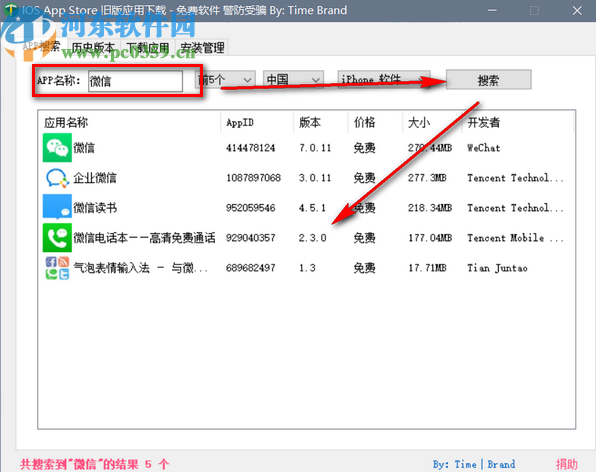Viewport: 596px width, 472px height.
Task: Click AppID 414478124
Action: (250, 147)
